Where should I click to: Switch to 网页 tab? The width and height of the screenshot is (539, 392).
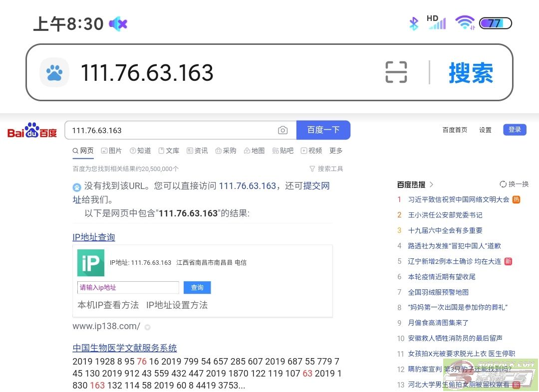pyautogui.click(x=83, y=151)
